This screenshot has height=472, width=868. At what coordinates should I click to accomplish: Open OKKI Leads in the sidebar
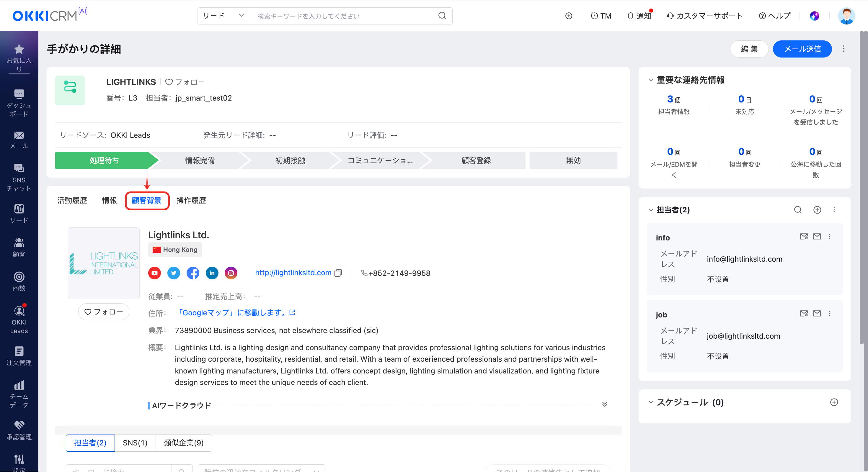(x=19, y=319)
